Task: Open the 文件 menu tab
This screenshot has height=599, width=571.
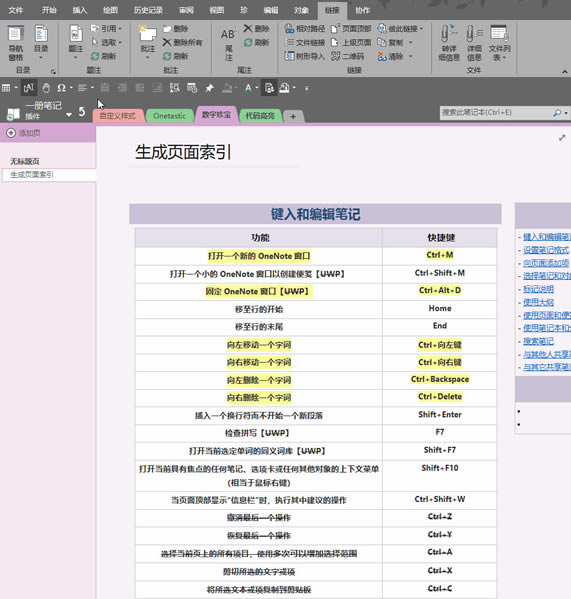Action: (16, 10)
